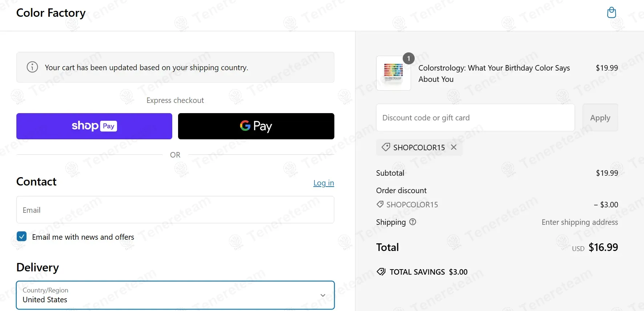Click the Discount code or gift card field

pyautogui.click(x=475, y=118)
